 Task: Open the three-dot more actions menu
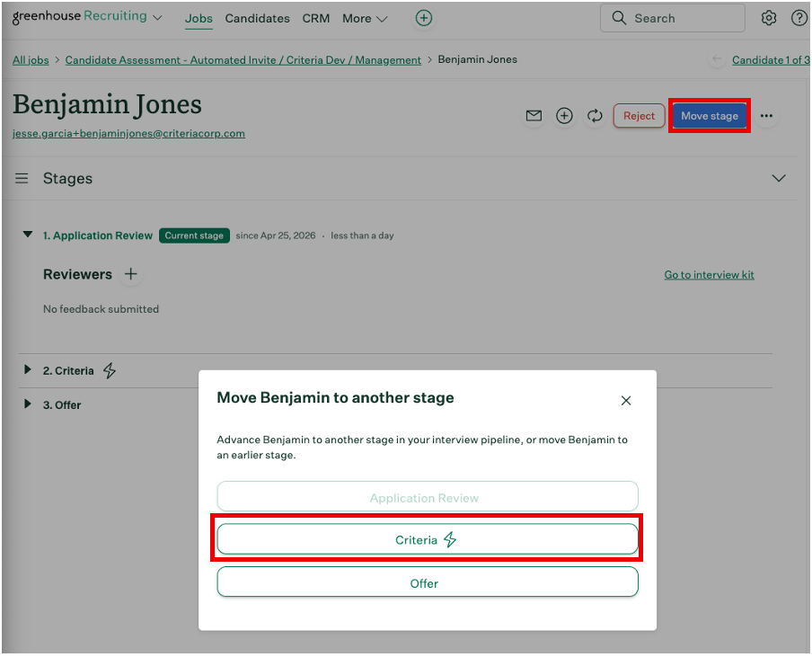766,116
